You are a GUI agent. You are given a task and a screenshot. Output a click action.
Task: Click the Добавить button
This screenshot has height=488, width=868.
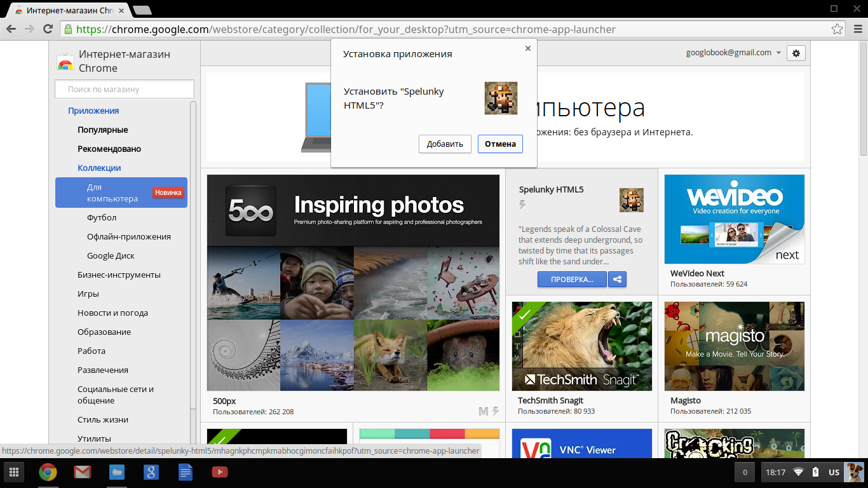pos(445,144)
